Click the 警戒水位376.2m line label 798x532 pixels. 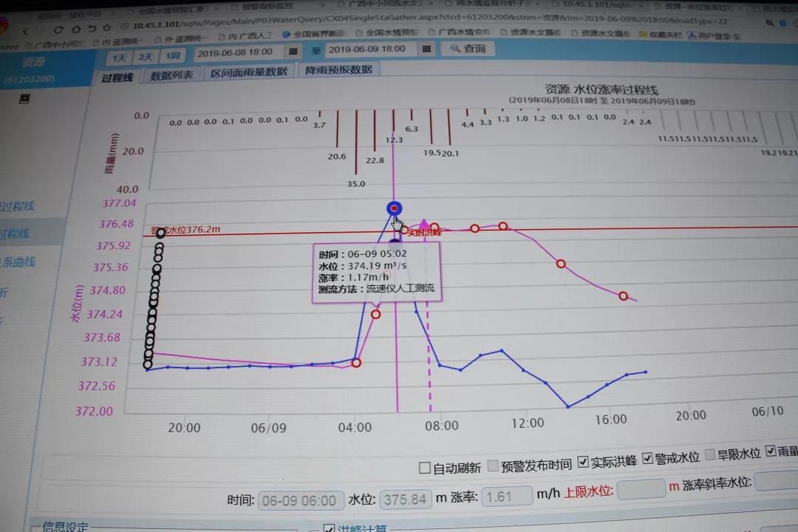185,230
